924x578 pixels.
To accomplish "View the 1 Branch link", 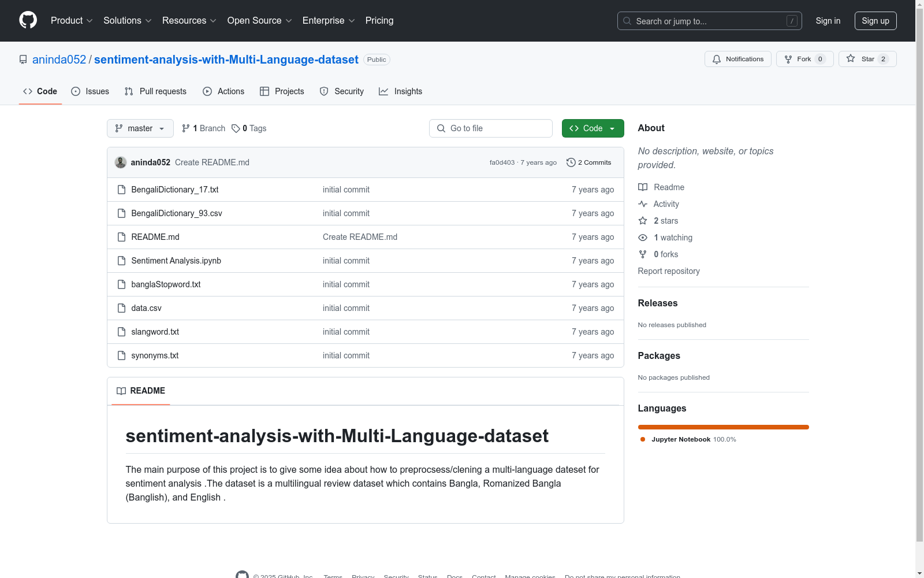I will point(203,128).
